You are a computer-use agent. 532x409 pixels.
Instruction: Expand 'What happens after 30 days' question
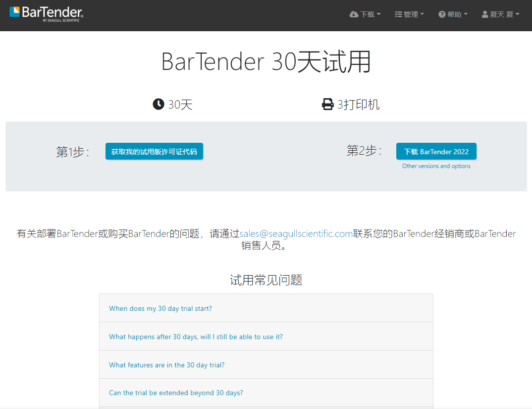(x=266, y=336)
